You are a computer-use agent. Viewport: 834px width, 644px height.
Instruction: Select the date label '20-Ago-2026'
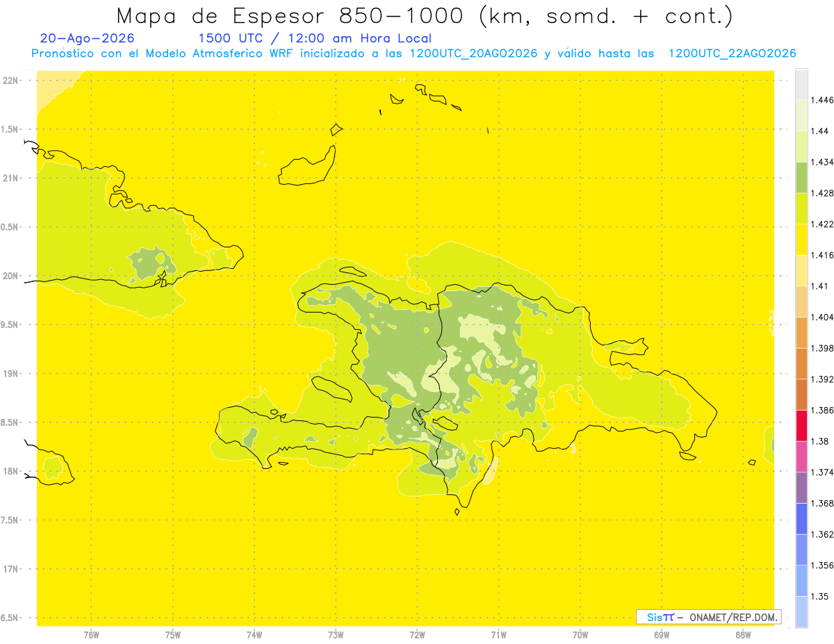coord(88,38)
